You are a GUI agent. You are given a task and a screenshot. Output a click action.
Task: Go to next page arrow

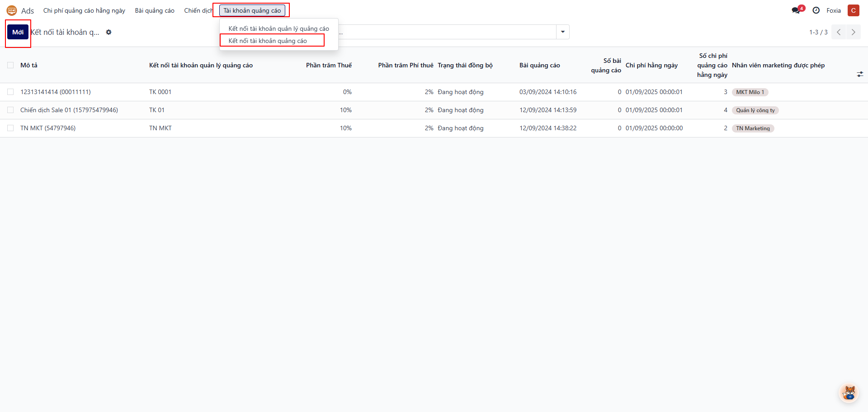pyautogui.click(x=853, y=32)
